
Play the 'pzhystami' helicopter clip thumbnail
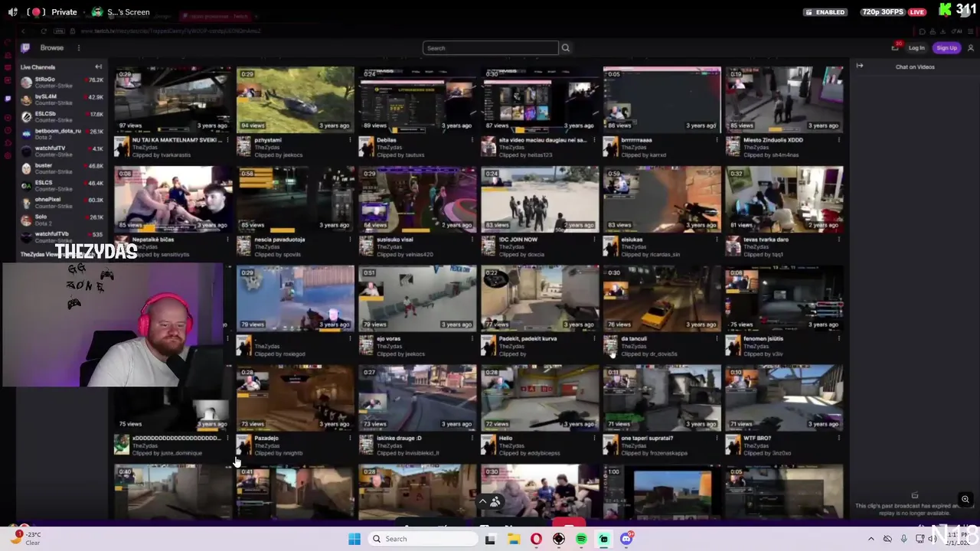(295, 99)
